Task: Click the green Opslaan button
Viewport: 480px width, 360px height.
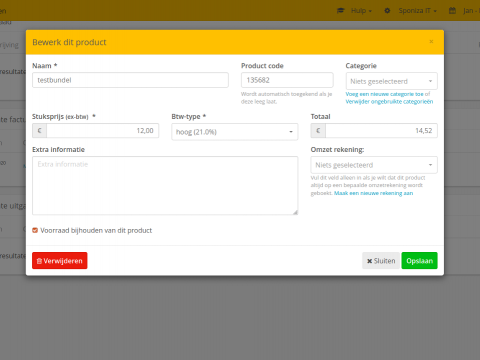Action: click(x=419, y=260)
